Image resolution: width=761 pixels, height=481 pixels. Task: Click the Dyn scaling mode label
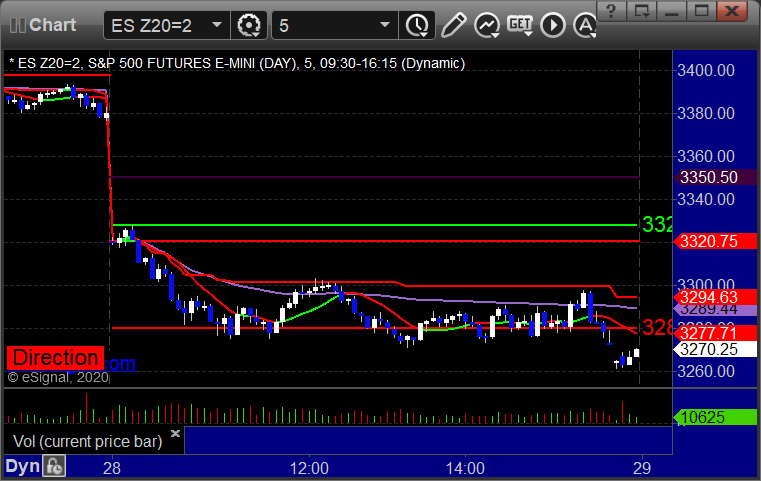coord(22,466)
